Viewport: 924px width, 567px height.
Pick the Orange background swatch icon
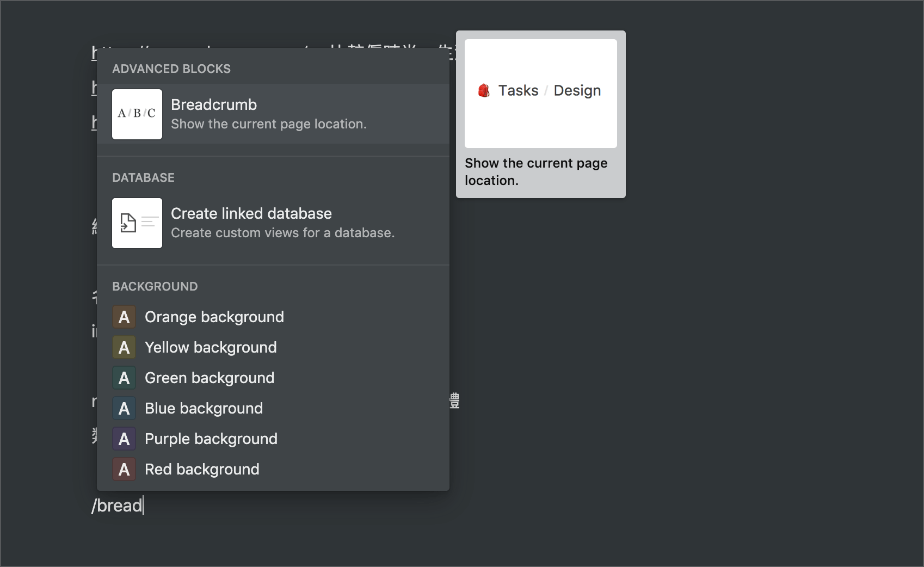124,317
